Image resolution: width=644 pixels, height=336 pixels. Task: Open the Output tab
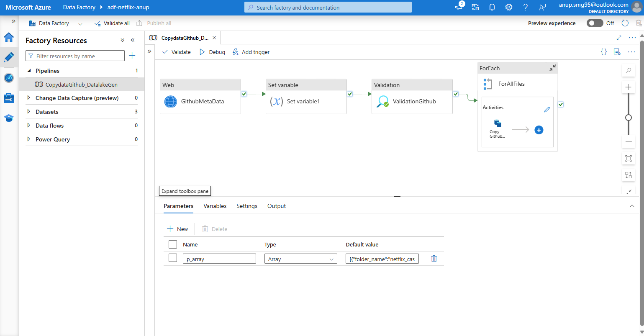tap(276, 206)
